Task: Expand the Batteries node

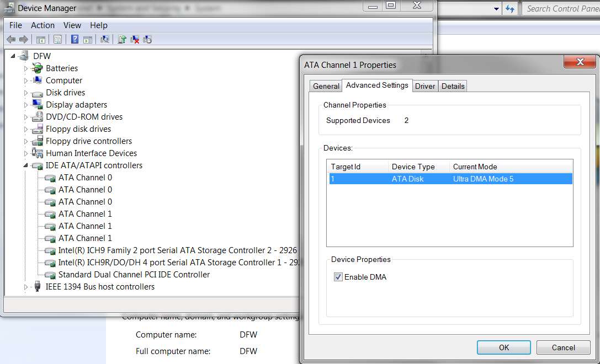Action: [25, 68]
